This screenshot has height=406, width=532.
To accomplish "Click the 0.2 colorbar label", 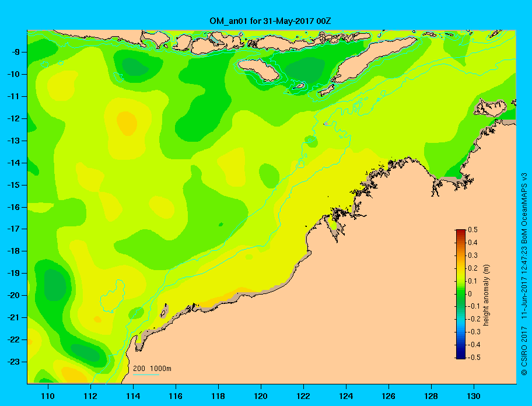I will coord(473,268).
